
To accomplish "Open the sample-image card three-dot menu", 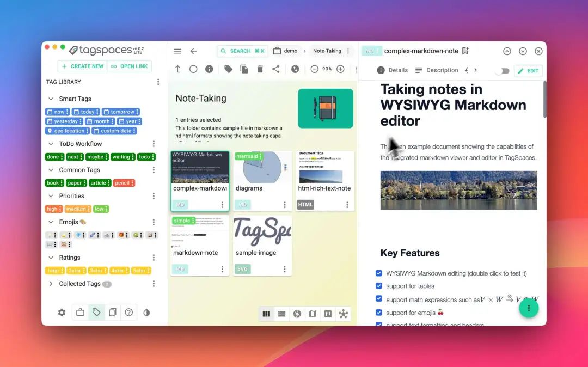I will coord(285,269).
